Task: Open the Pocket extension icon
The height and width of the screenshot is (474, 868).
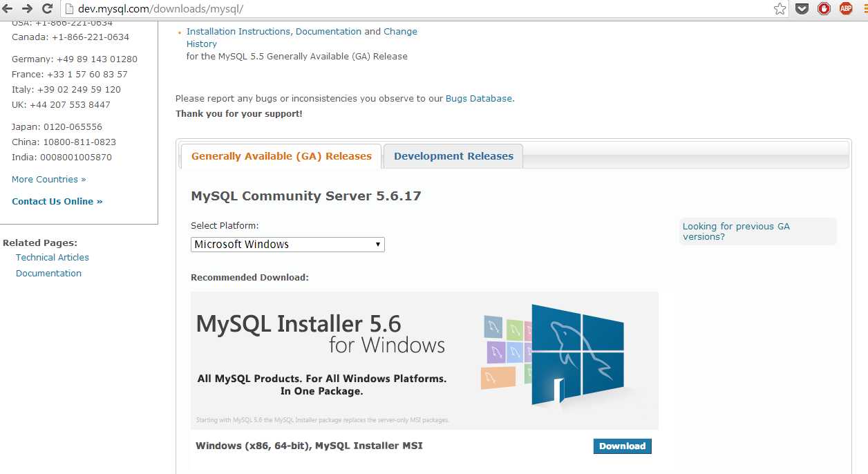Action: [802, 9]
